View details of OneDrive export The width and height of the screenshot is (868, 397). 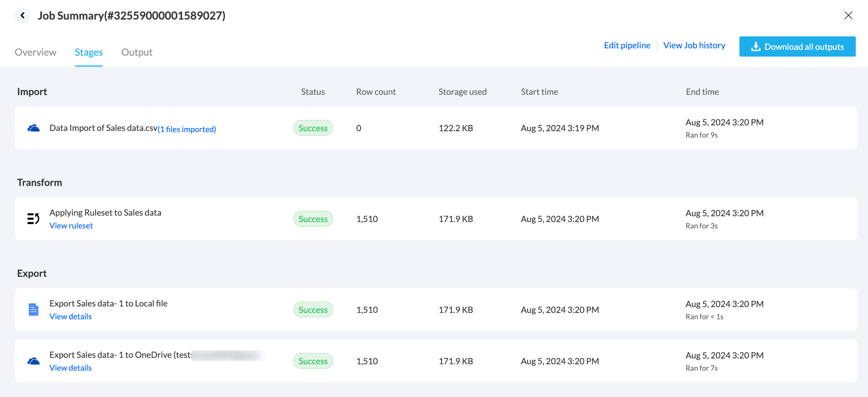coord(71,368)
